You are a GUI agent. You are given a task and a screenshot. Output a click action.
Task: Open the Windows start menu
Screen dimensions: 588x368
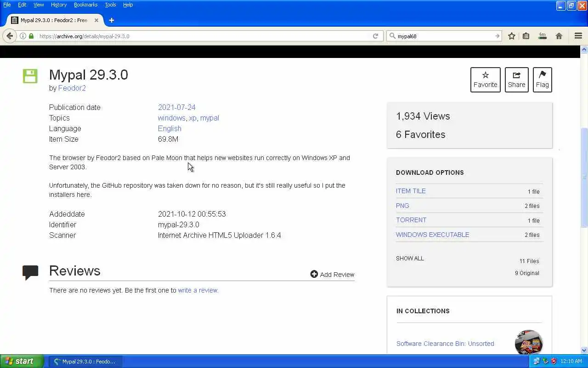(22, 361)
